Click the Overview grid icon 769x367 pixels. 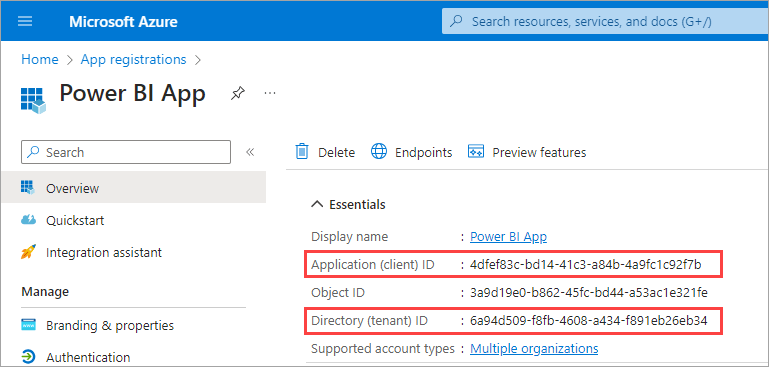pos(28,187)
